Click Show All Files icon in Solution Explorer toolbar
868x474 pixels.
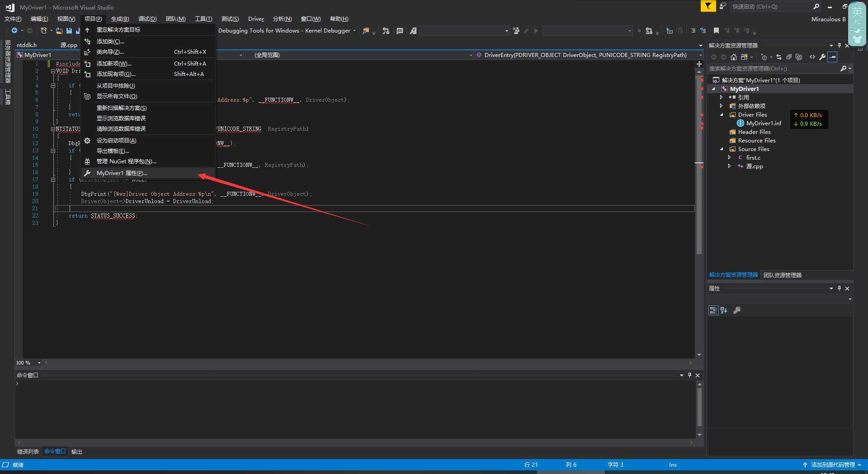799,57
